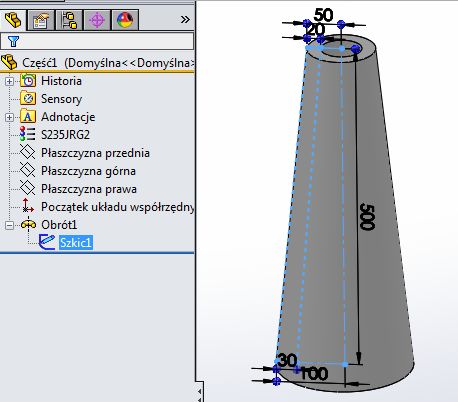Click the filter funnel icon
458x402 pixels.
[13, 41]
